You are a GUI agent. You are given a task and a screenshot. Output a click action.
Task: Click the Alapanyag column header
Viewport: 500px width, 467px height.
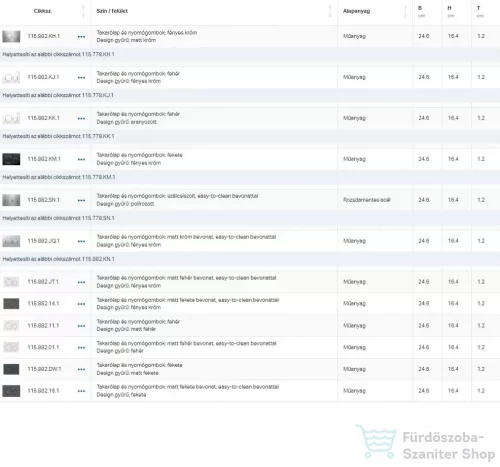356,11
